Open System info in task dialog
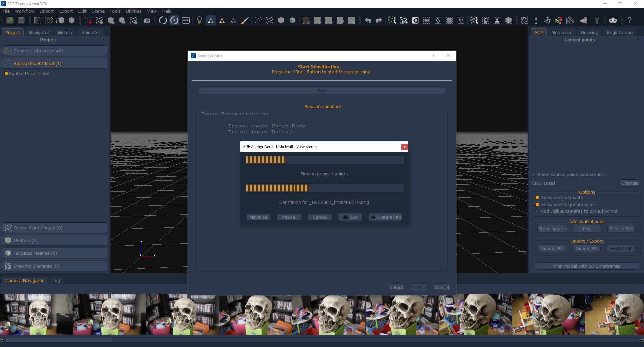 385,217
